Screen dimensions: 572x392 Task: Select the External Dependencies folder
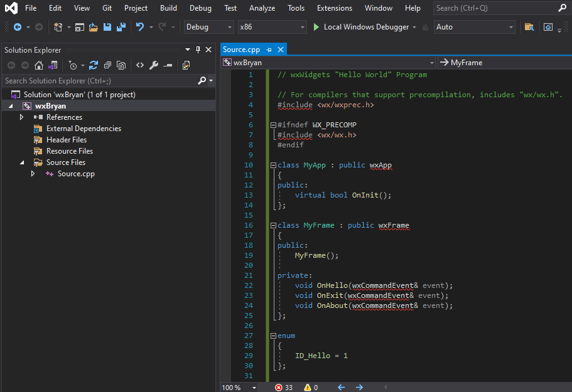[x=84, y=129]
